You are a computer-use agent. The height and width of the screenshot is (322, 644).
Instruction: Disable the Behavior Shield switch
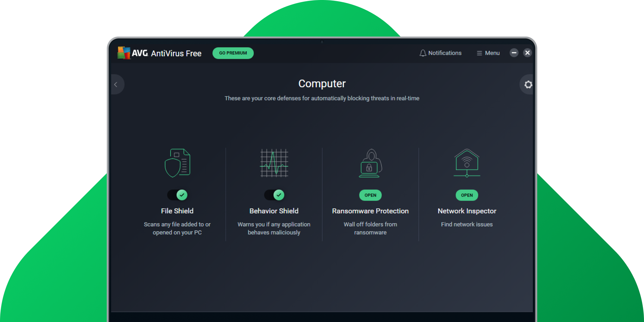pyautogui.click(x=273, y=195)
